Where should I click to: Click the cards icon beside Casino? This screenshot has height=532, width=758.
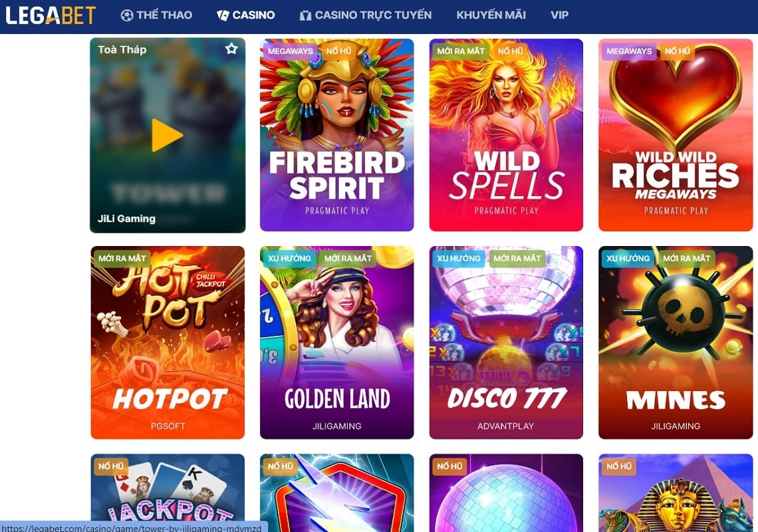click(x=223, y=15)
